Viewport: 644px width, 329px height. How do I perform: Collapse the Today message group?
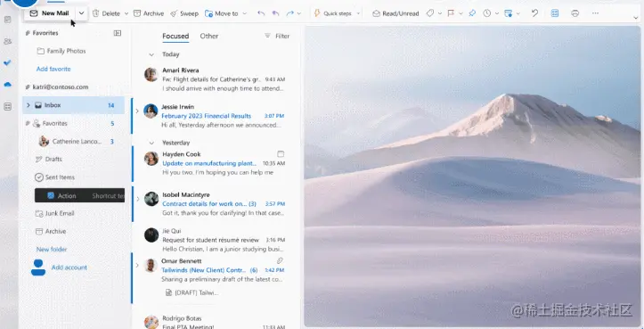151,54
